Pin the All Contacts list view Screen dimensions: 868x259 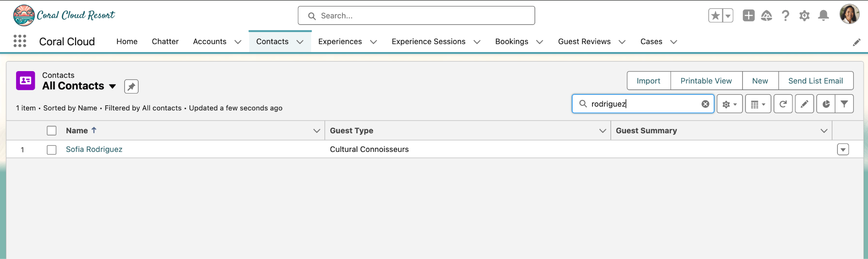(x=131, y=86)
